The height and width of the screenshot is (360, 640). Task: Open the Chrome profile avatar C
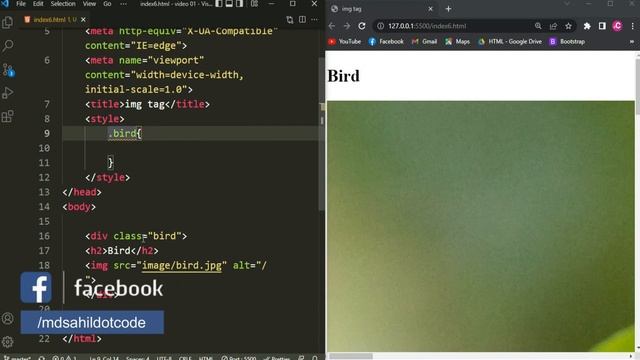click(x=618, y=26)
